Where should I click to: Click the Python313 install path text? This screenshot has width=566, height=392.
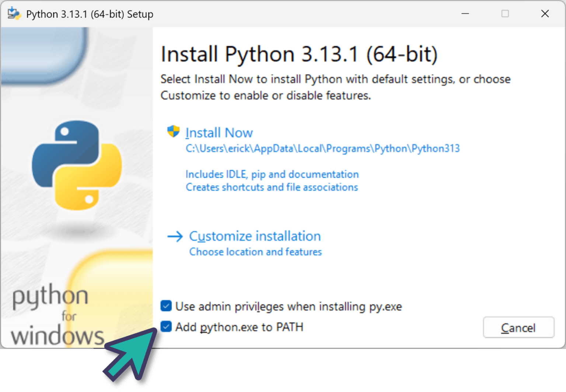pos(322,148)
